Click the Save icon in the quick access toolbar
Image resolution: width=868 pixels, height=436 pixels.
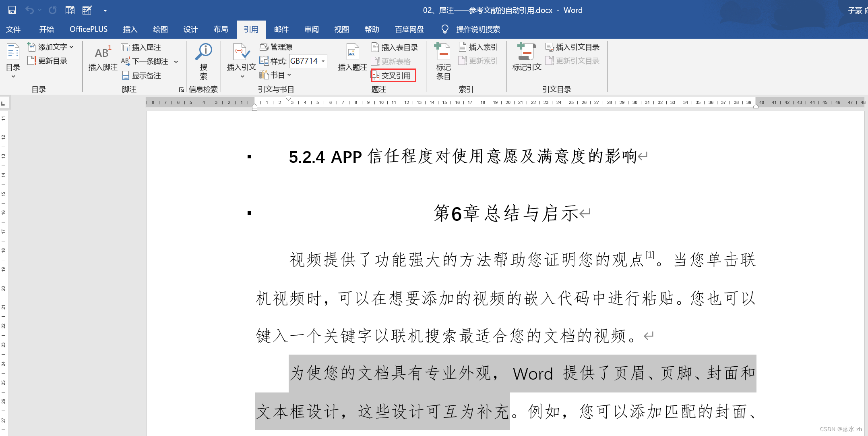click(12, 10)
